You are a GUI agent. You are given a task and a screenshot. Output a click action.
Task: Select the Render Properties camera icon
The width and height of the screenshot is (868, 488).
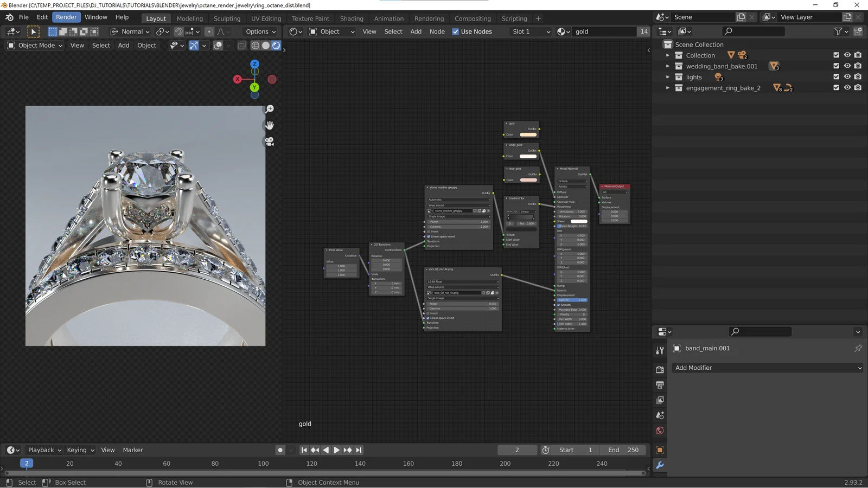click(x=660, y=369)
